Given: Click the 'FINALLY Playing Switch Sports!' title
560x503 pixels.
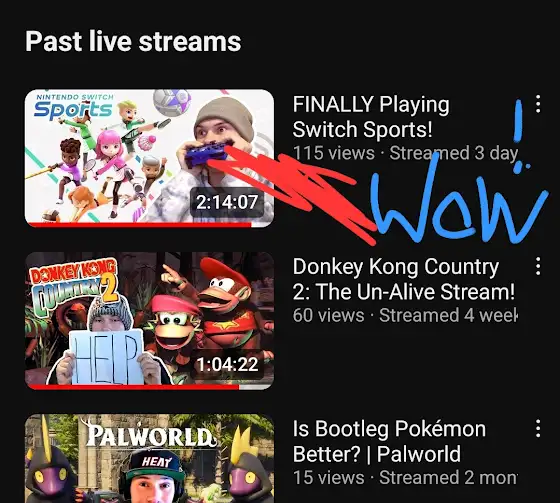Looking at the screenshot, I should coord(371,117).
